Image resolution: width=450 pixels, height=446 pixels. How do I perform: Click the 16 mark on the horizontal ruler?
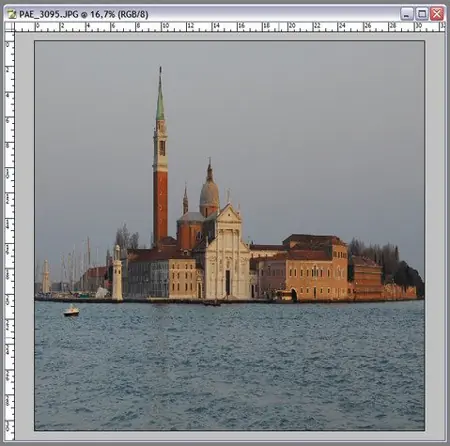[x=242, y=26]
